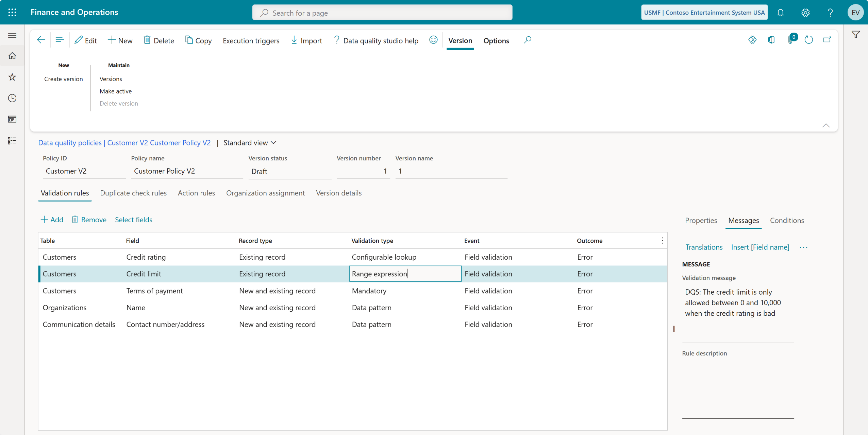This screenshot has width=868, height=435.
Task: Open Organization assignment tab
Action: click(x=265, y=193)
